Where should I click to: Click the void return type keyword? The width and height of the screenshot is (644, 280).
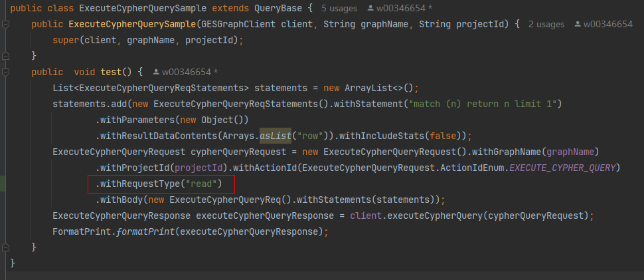(x=84, y=72)
